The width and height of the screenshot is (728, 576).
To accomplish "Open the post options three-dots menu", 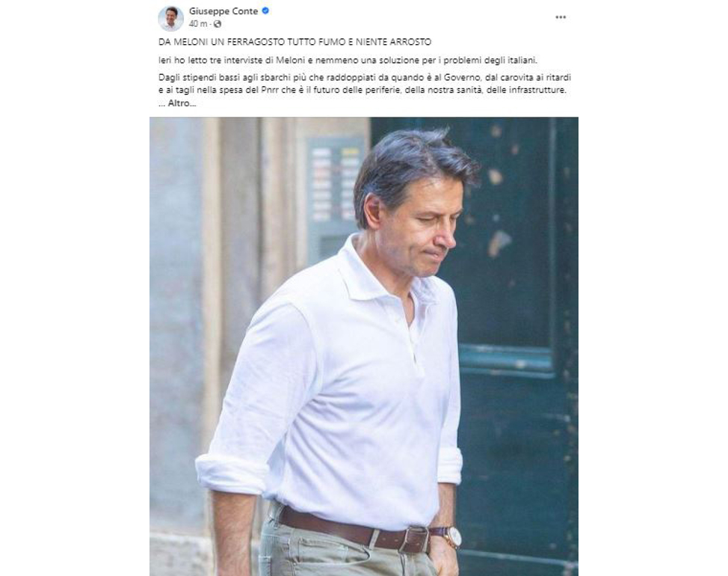I will (x=561, y=17).
